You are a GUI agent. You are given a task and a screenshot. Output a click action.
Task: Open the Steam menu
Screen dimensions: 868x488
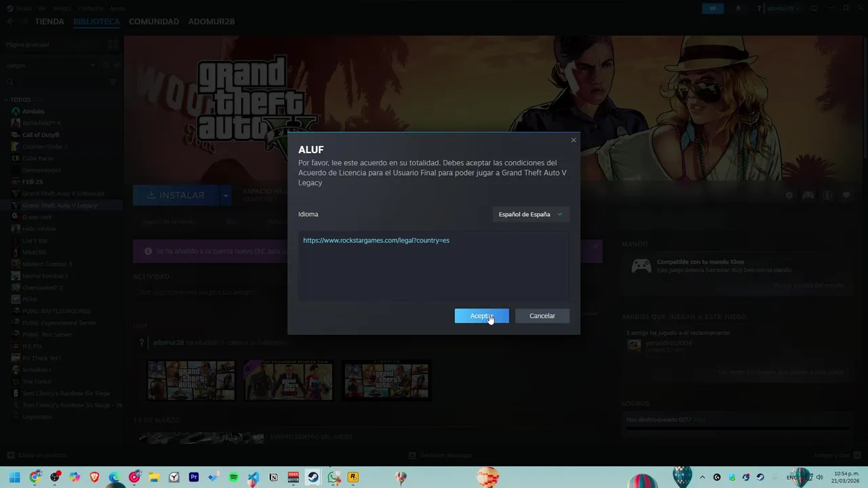(x=24, y=8)
